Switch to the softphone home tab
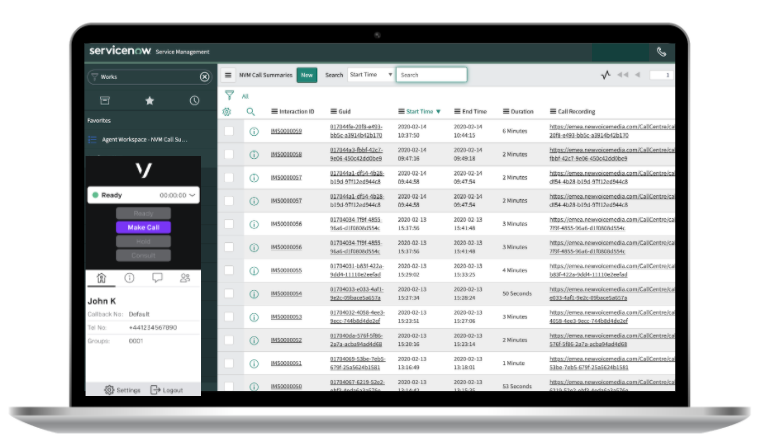Screen dimensions: 760x448 101,278
